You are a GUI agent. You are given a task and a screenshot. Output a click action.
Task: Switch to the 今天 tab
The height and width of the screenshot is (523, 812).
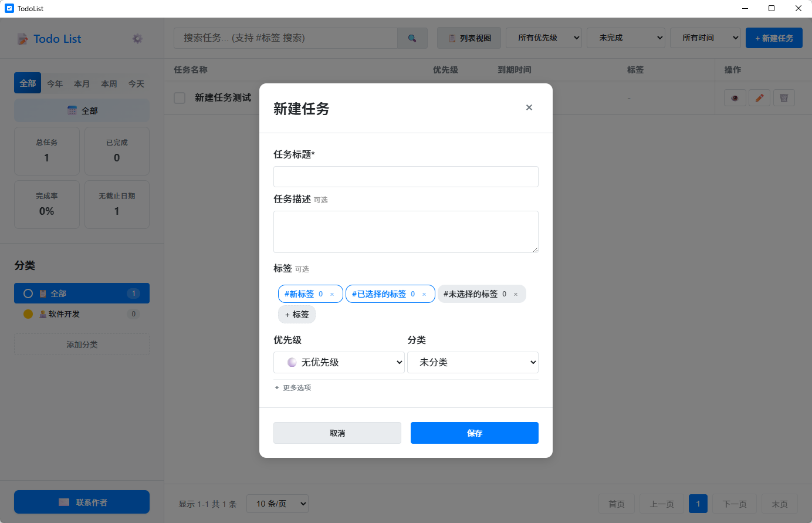tap(136, 83)
